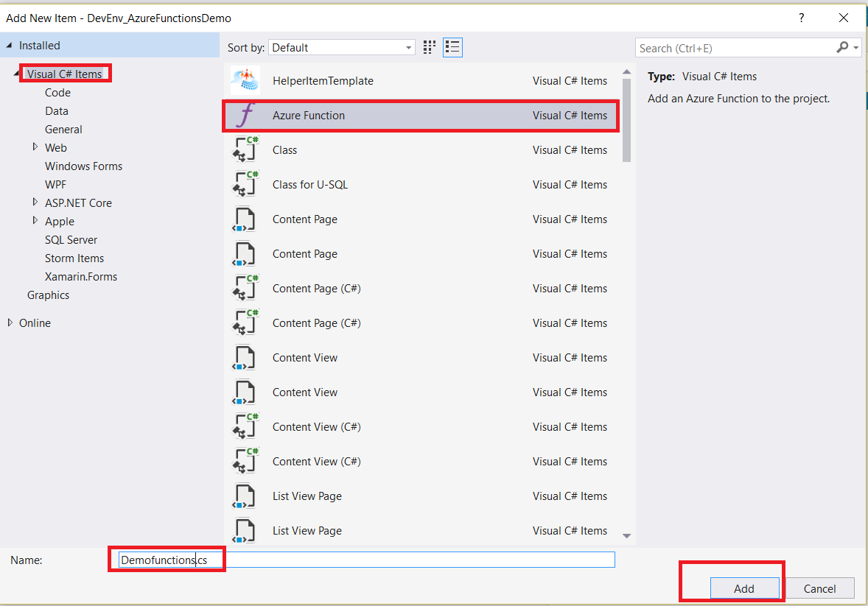
Task: Select the Xamarin.Forms category
Action: (x=81, y=276)
